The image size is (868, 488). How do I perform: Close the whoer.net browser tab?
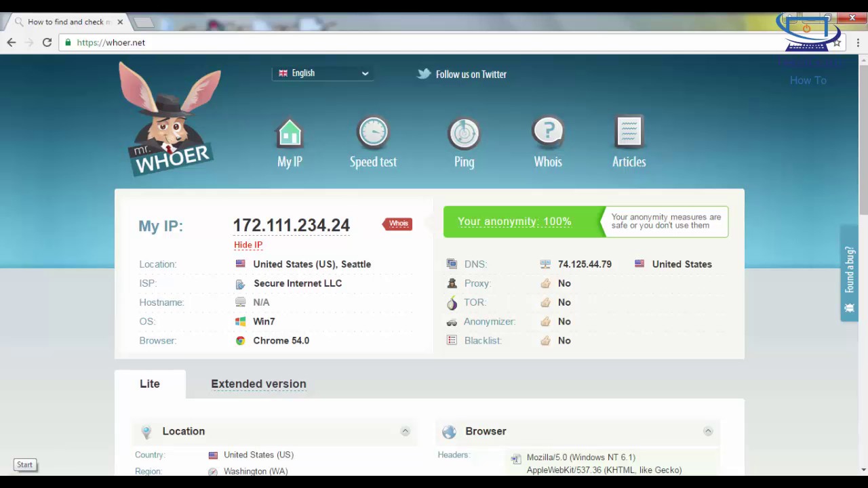120,22
